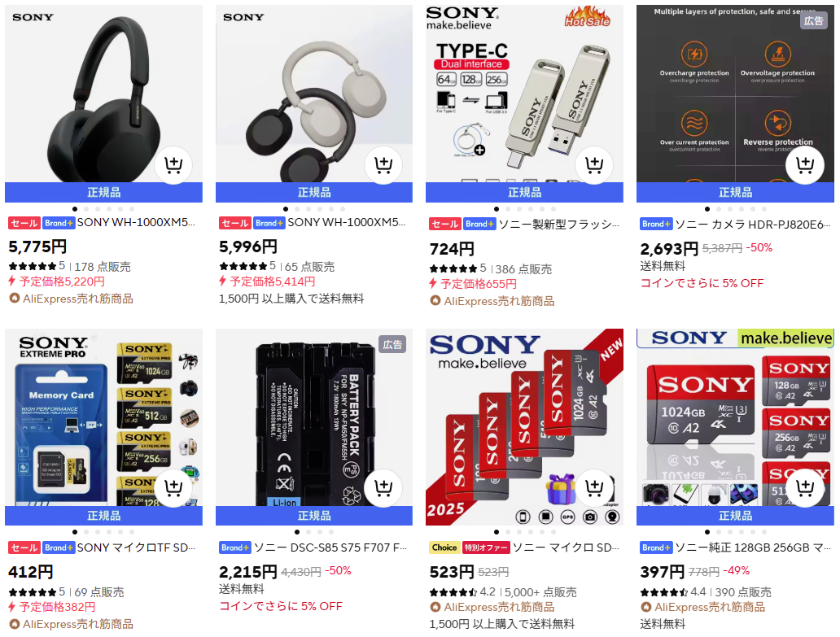
Task: Click the 広告 label on battery pack image
Action: [392, 345]
